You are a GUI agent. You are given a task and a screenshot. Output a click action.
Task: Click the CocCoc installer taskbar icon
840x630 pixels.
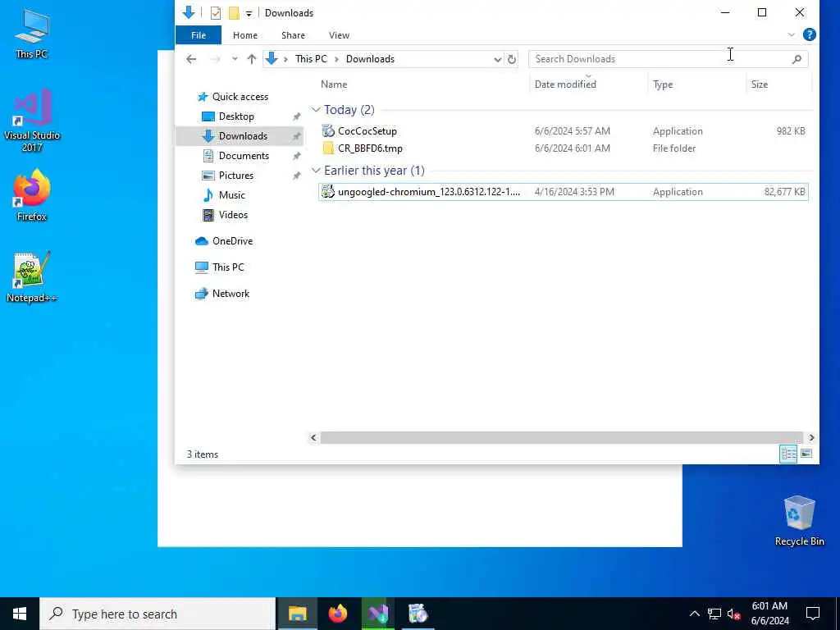pyautogui.click(x=418, y=614)
